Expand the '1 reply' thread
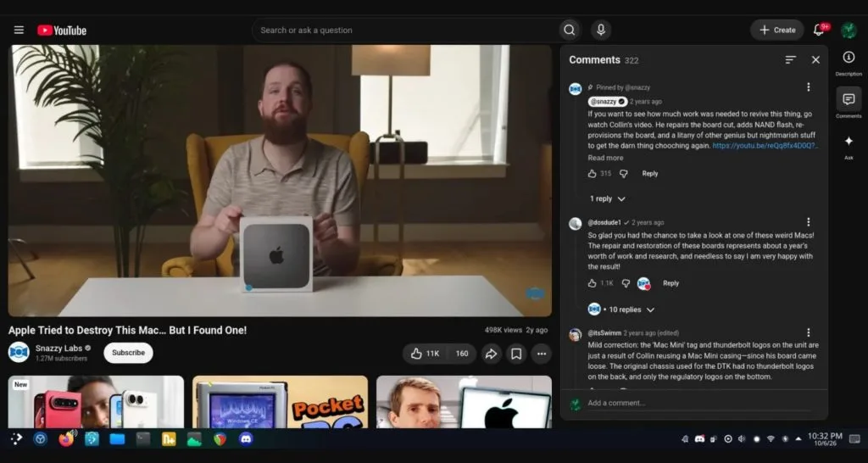The image size is (868, 463). click(x=607, y=198)
